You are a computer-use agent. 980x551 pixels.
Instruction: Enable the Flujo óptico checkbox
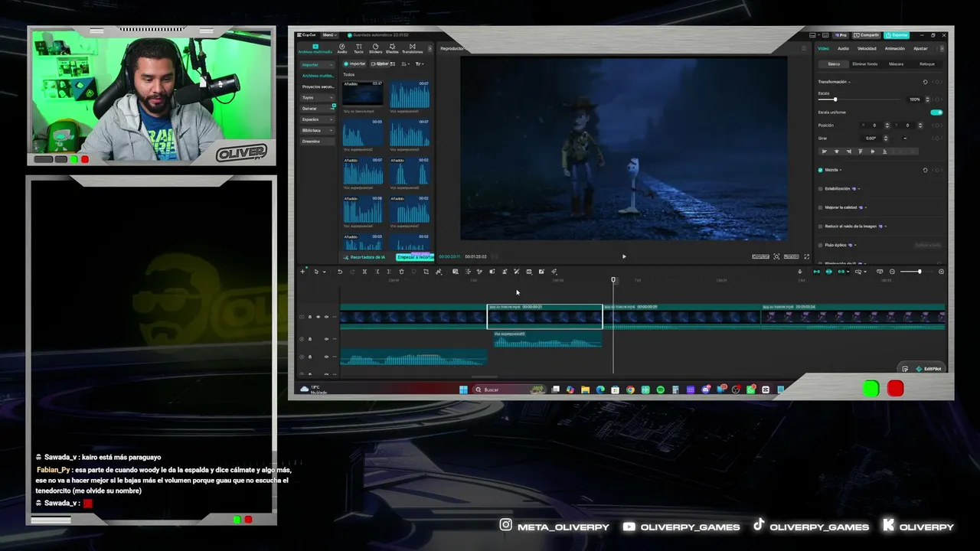[x=821, y=245]
